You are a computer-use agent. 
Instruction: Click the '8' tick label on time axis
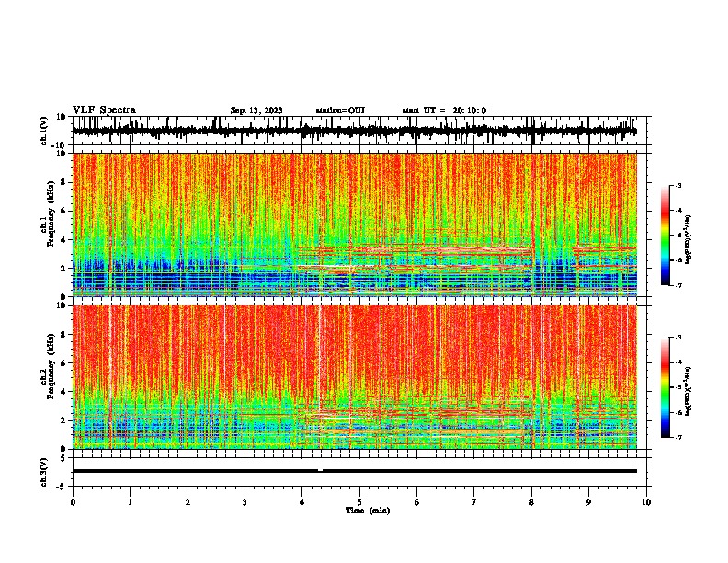[531, 502]
